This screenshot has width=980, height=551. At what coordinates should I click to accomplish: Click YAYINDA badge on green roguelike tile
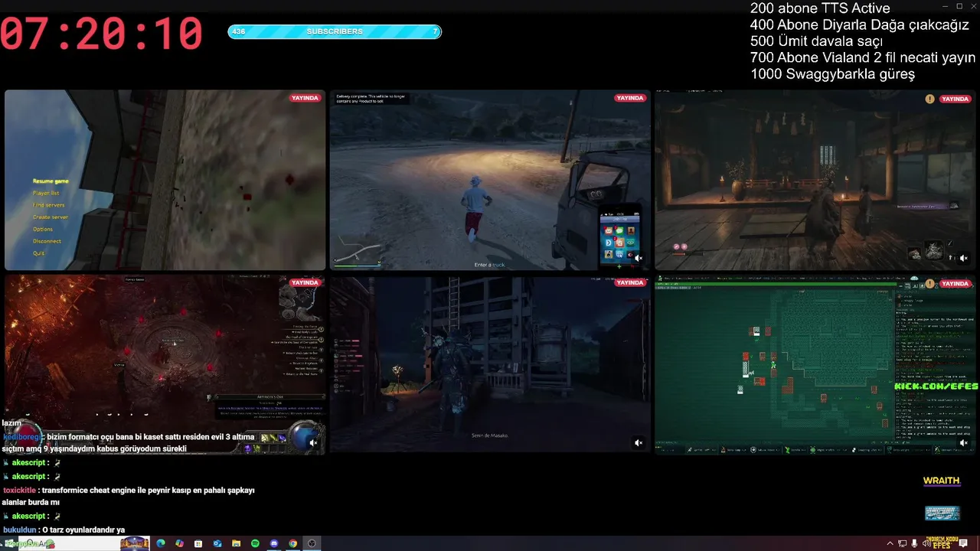pyautogui.click(x=955, y=283)
